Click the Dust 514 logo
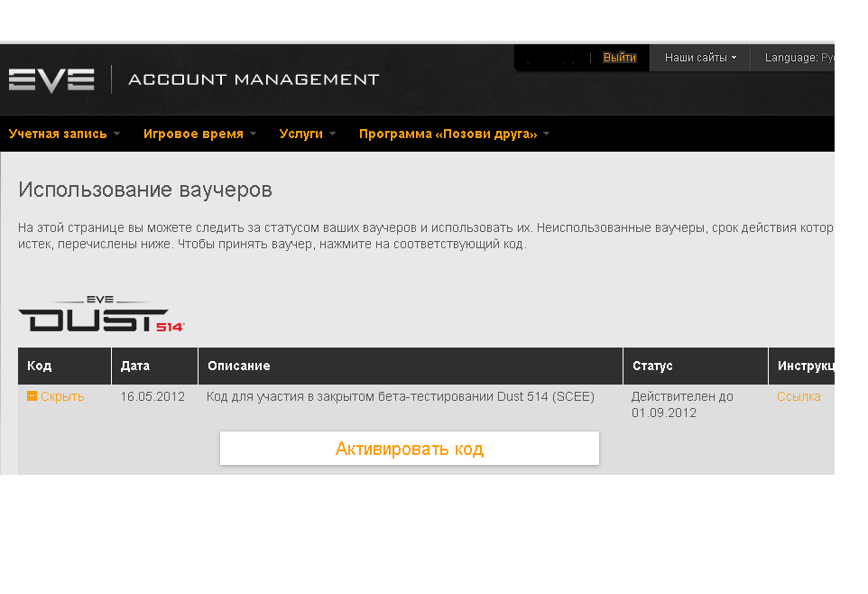 pyautogui.click(x=101, y=313)
